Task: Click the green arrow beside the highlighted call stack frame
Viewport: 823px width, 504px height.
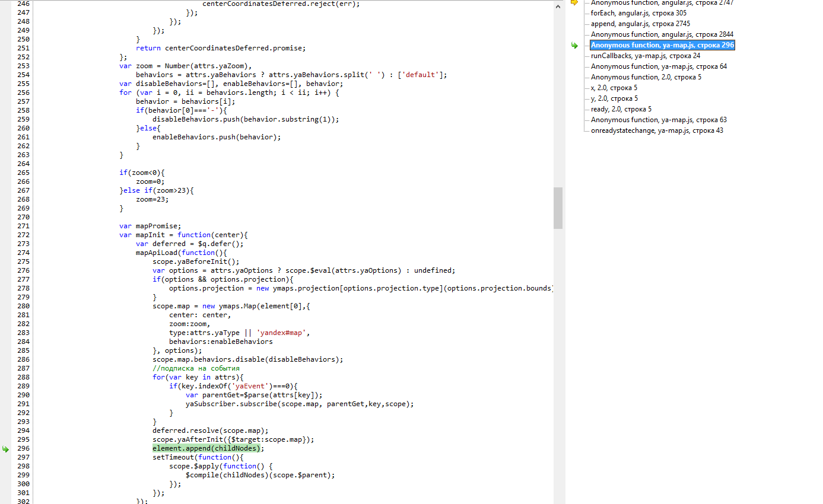Action: point(574,46)
